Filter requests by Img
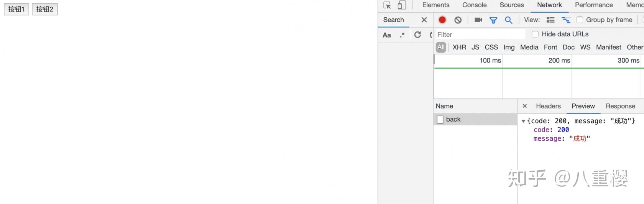644x204 pixels. 509,47
